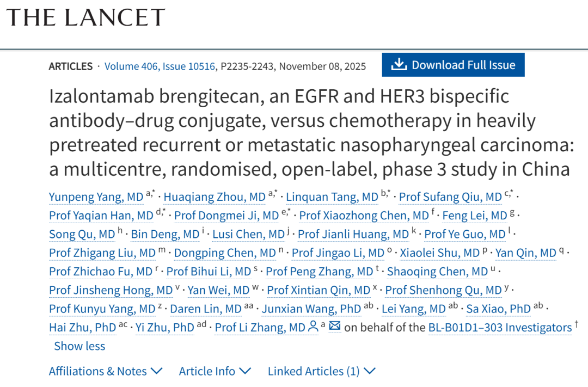The image size is (588, 387).
Task: Click the article title heading
Action: click(x=309, y=132)
